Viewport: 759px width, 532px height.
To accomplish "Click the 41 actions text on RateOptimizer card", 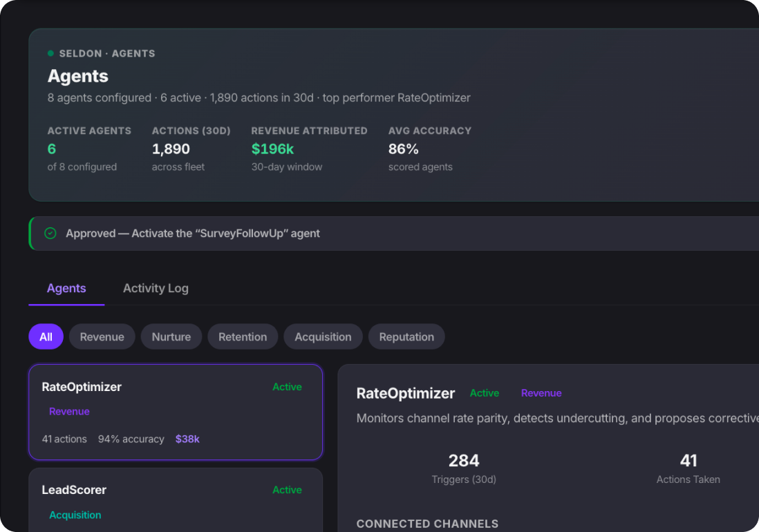I will click(x=64, y=439).
